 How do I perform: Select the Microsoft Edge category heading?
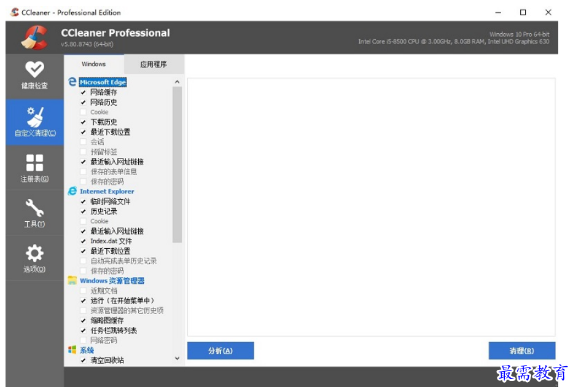click(103, 82)
